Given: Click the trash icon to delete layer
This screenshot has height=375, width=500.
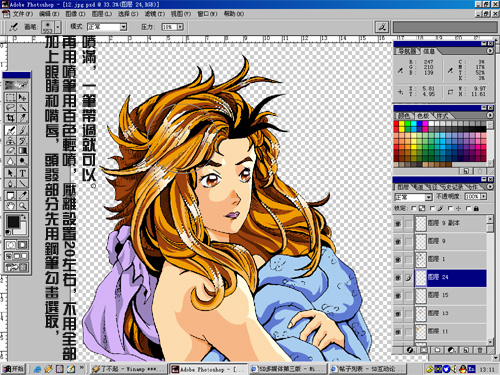Looking at the screenshot, I should pos(480,350).
